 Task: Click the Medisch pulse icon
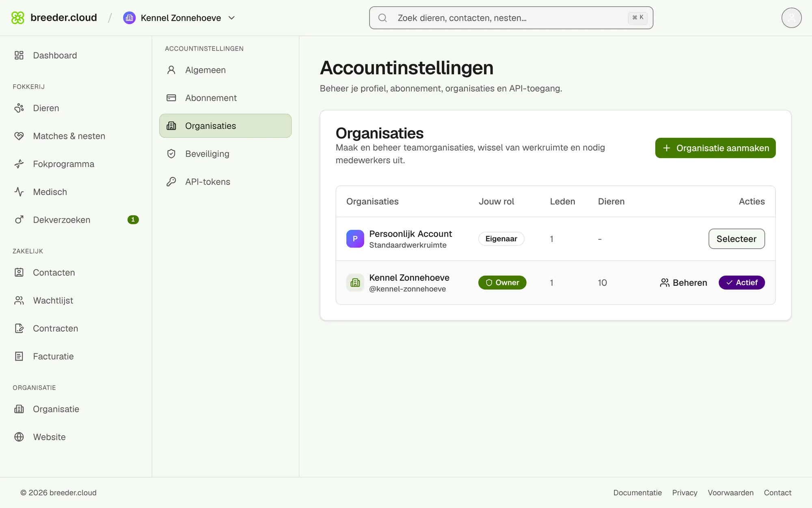click(x=19, y=192)
